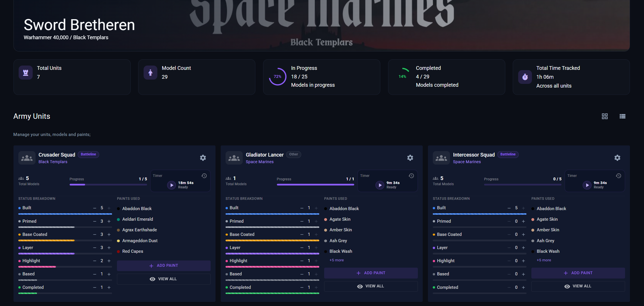644x306 pixels.
Task: Click the Model Count figure icon
Action: click(x=150, y=73)
